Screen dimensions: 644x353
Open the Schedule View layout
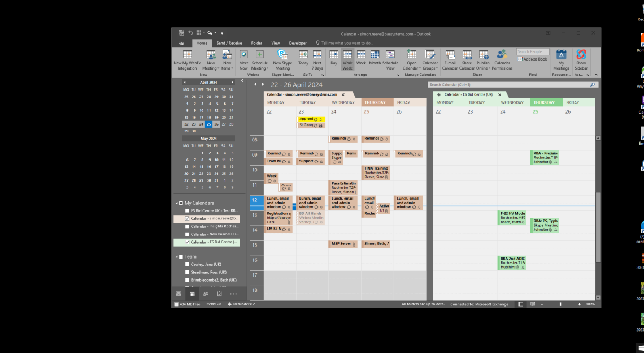tap(390, 60)
